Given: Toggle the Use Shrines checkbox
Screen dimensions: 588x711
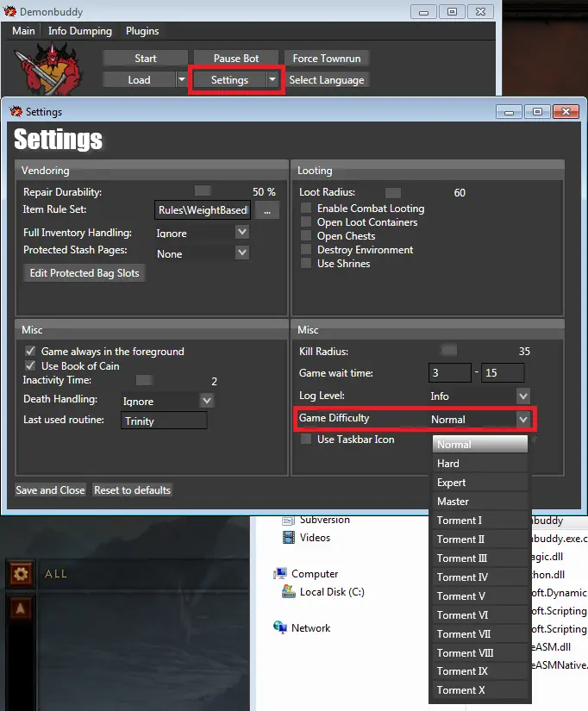Looking at the screenshot, I should pyautogui.click(x=306, y=264).
